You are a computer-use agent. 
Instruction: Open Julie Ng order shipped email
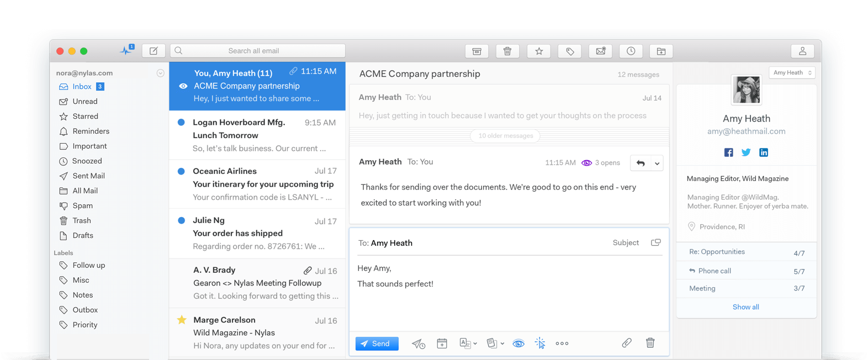pyautogui.click(x=257, y=234)
